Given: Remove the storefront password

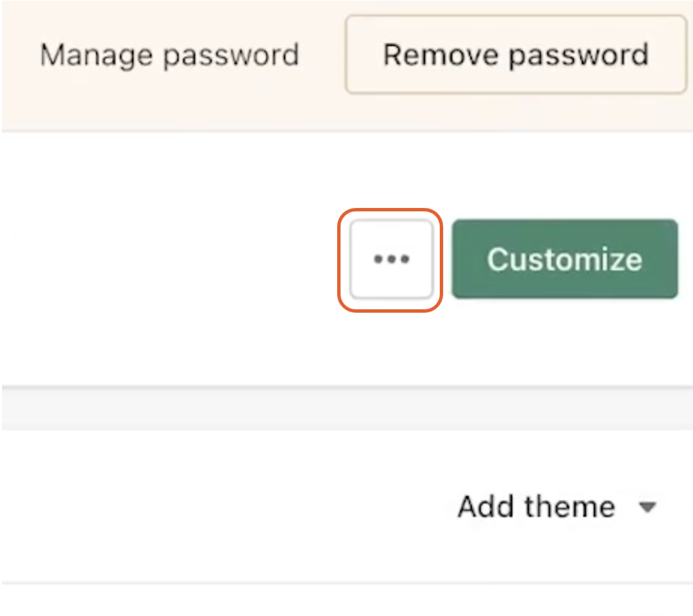Looking at the screenshot, I should pos(516,55).
